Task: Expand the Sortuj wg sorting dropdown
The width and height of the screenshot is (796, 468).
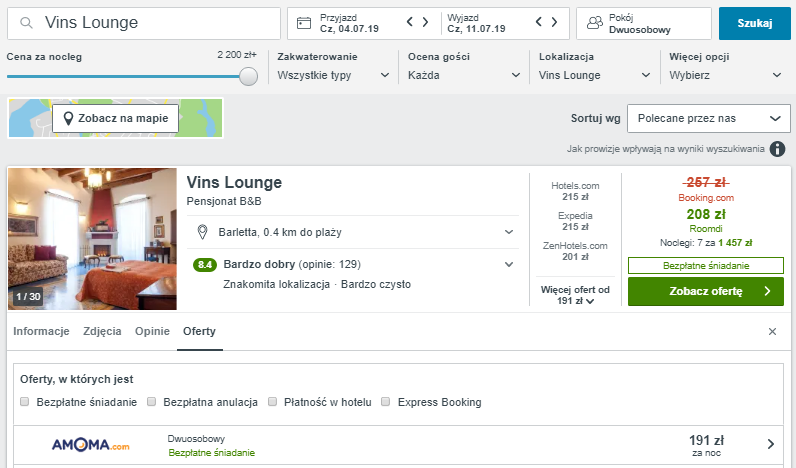Action: point(709,118)
